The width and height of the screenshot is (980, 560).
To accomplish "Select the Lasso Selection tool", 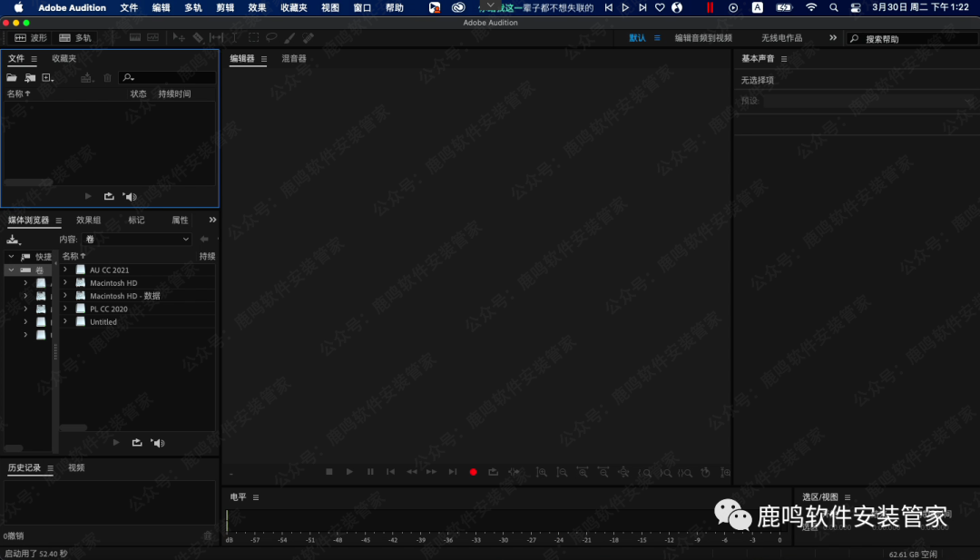I will tap(271, 38).
